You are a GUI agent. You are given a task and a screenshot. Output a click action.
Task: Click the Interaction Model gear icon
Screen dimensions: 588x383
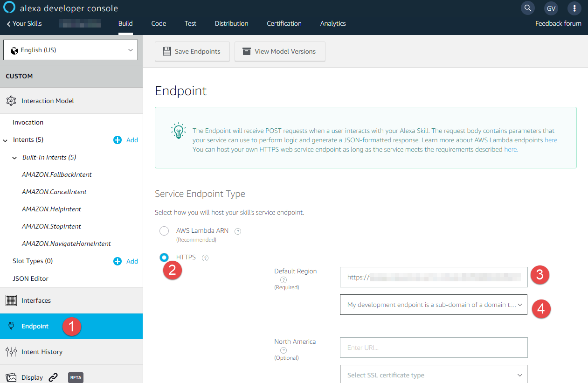[11, 101]
